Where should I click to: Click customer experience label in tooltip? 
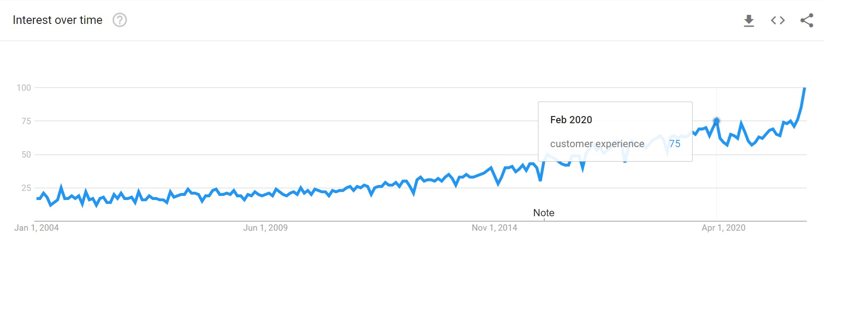(x=597, y=144)
